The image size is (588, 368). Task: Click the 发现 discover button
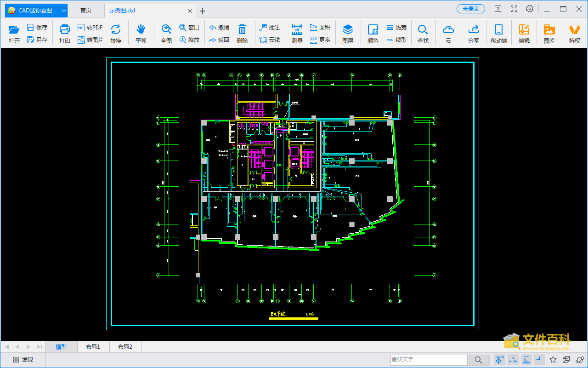pyautogui.click(x=23, y=360)
